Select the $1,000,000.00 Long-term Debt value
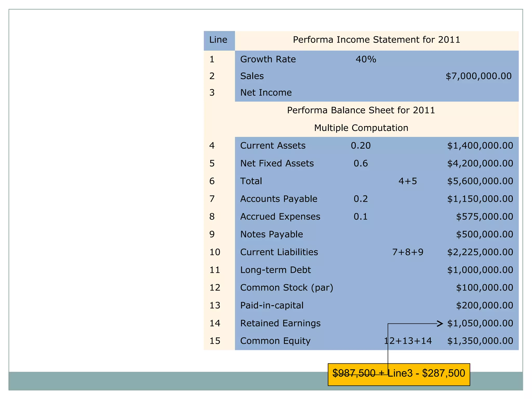532x399 pixels. [x=480, y=270]
